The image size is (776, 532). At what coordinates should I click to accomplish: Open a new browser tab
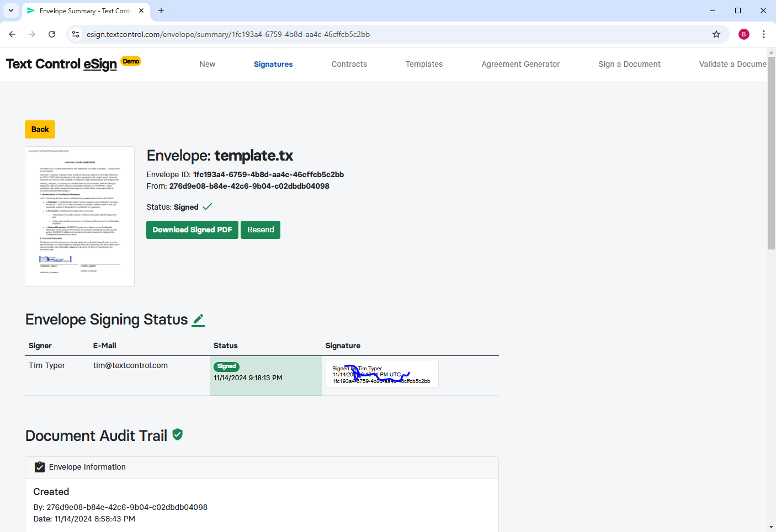tap(161, 10)
